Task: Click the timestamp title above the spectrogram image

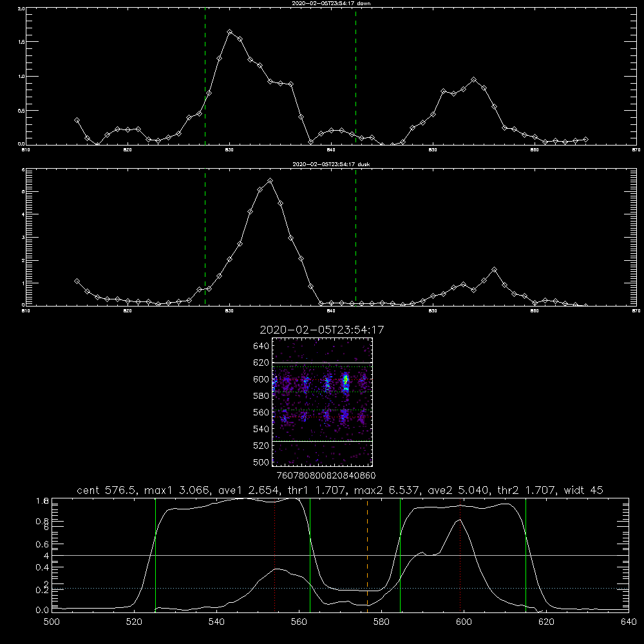Action: 321,330
